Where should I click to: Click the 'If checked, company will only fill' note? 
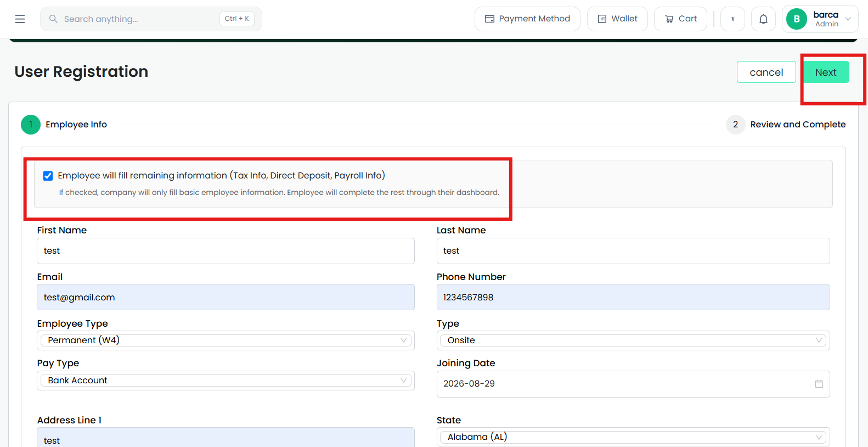[x=279, y=193]
